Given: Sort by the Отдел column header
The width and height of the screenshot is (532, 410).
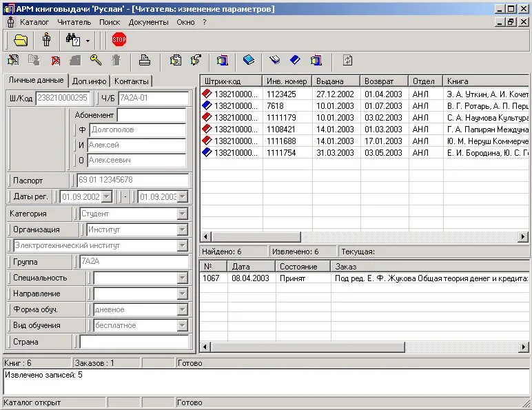Looking at the screenshot, I should tap(426, 81).
